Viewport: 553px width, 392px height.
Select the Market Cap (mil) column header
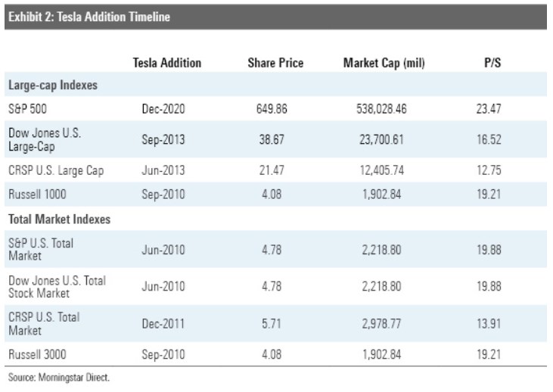coord(384,64)
